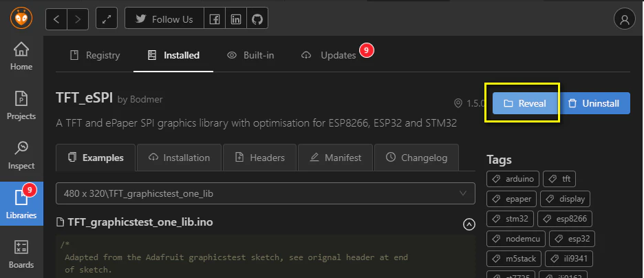The image size is (644, 278).
Task: Open Inspect in the sidebar
Action: click(21, 156)
